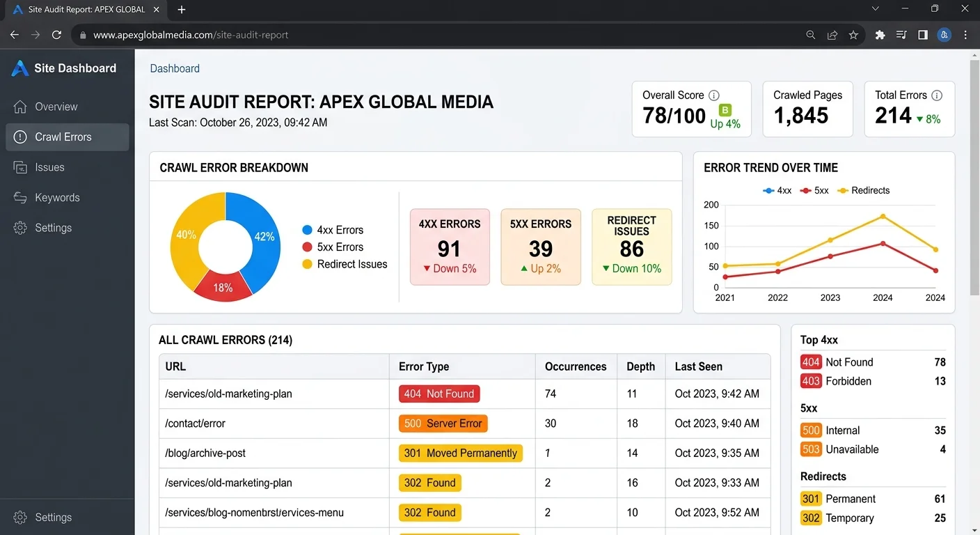Click the browser forward arrow
This screenshot has width=980, height=535.
tap(35, 35)
